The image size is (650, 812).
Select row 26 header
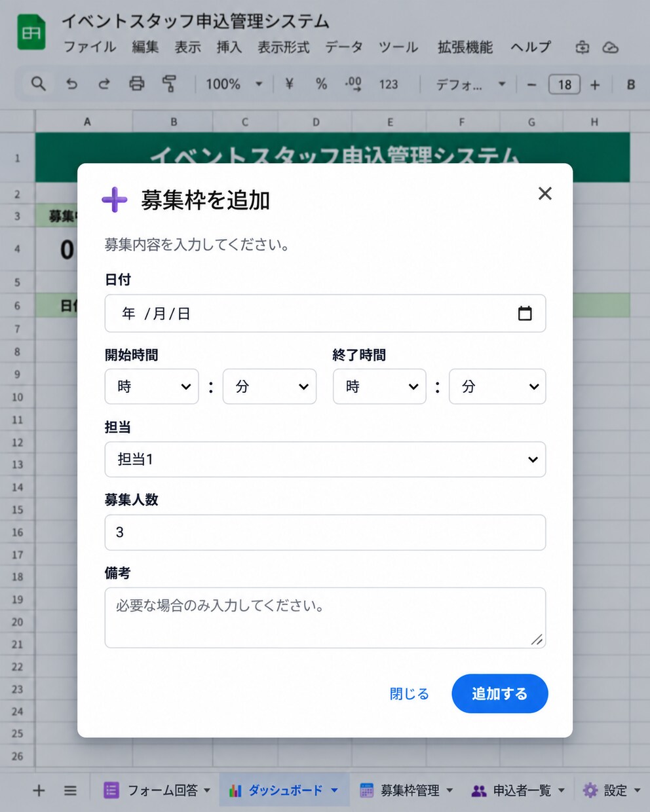click(17, 756)
